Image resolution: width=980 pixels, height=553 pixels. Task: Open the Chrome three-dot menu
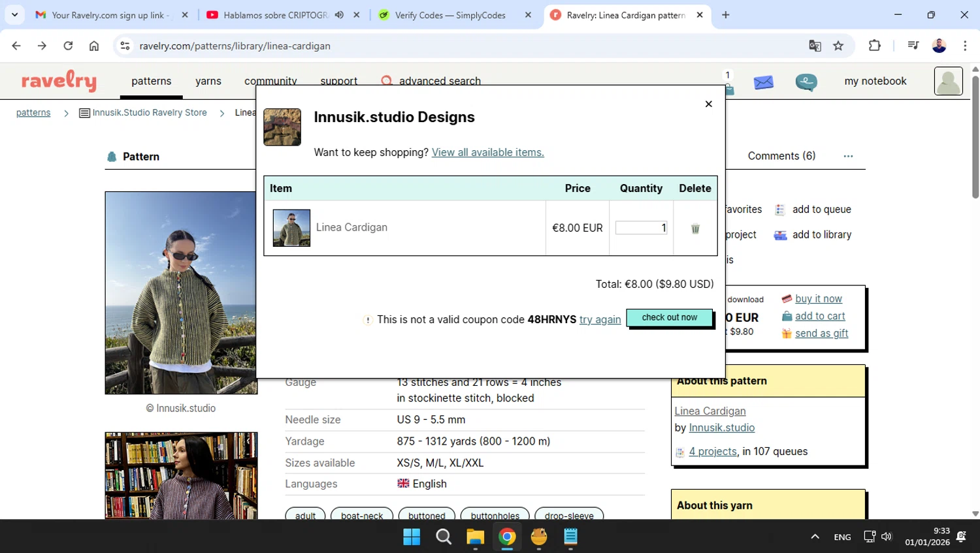(965, 46)
